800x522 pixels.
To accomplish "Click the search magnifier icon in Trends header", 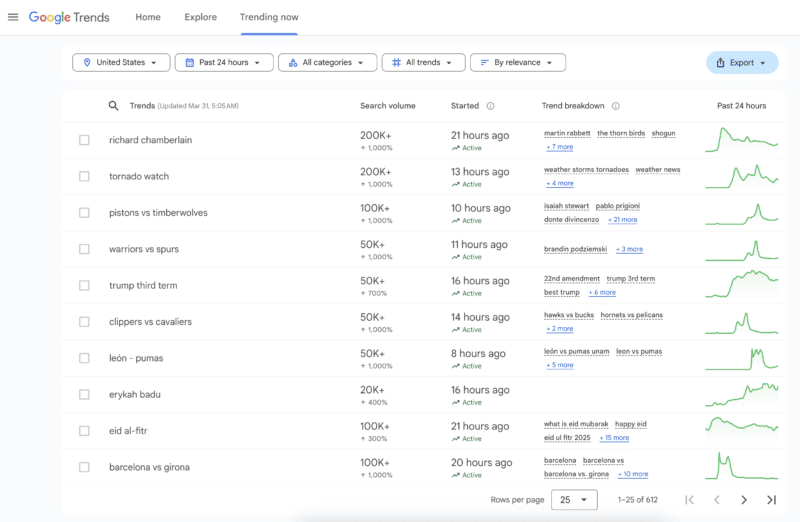I will 113,106.
